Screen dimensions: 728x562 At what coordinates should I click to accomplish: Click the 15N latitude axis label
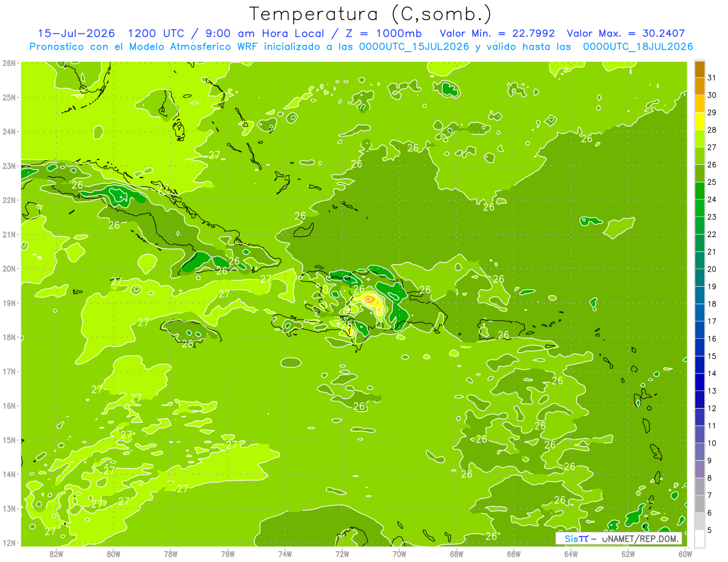coord(8,440)
